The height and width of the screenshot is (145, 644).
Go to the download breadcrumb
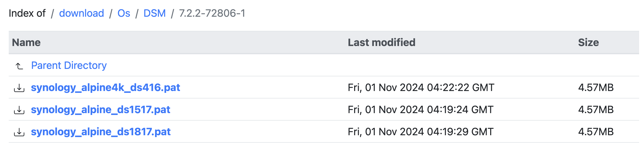coord(81,13)
